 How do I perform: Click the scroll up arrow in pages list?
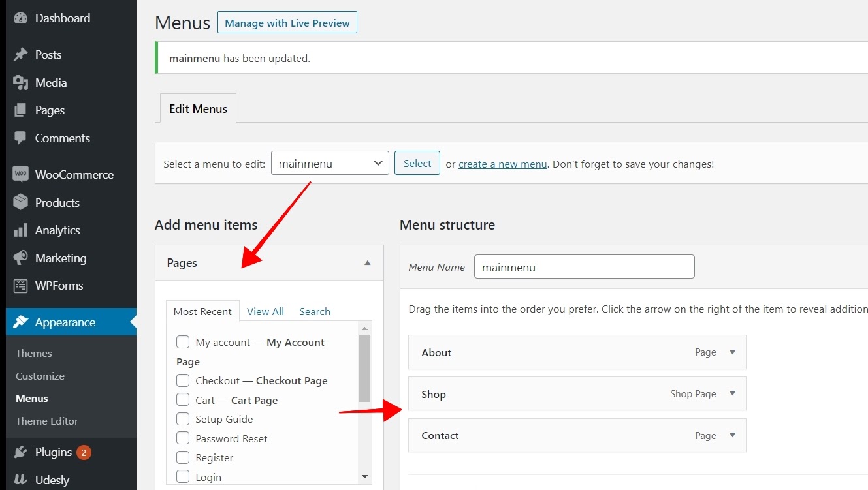tap(365, 328)
